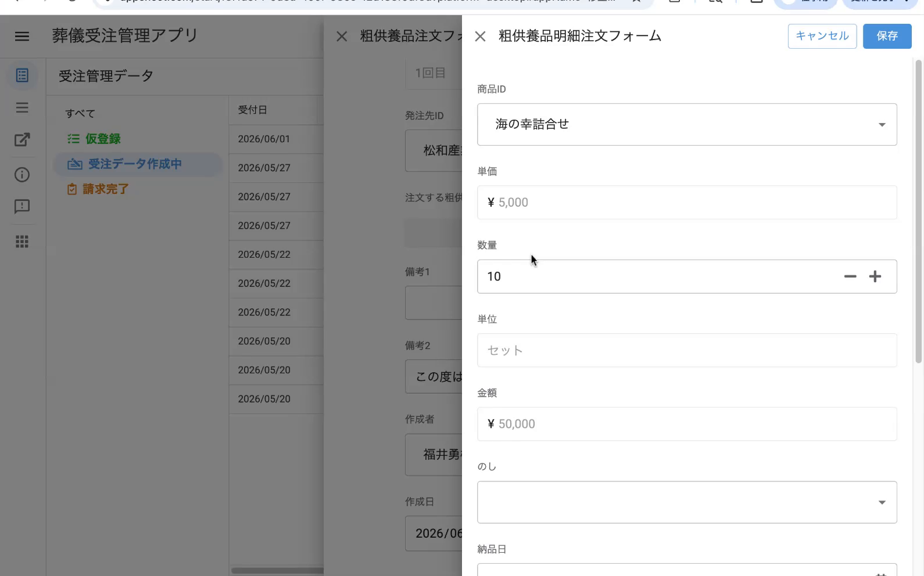This screenshot has height=576, width=924.
Task: Click the 単価 field showing 5,000
Action: (x=687, y=203)
